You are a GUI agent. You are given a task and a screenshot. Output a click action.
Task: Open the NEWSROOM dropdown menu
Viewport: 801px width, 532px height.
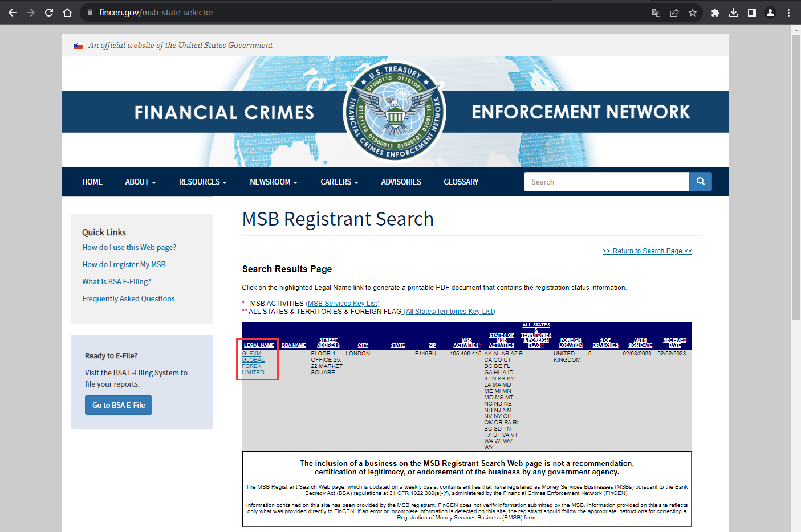click(x=274, y=182)
